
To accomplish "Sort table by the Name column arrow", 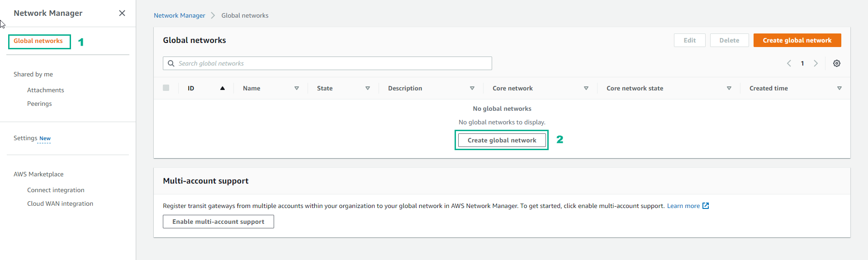I will 297,88.
